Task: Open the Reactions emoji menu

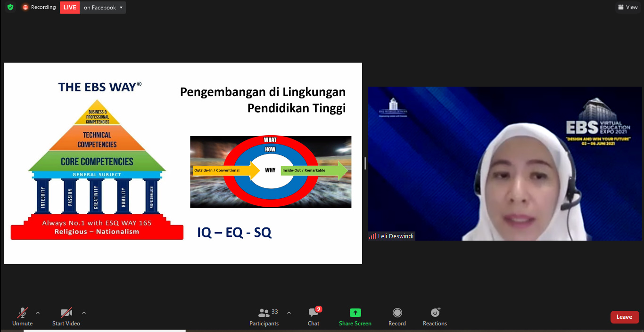Action: coord(435,313)
